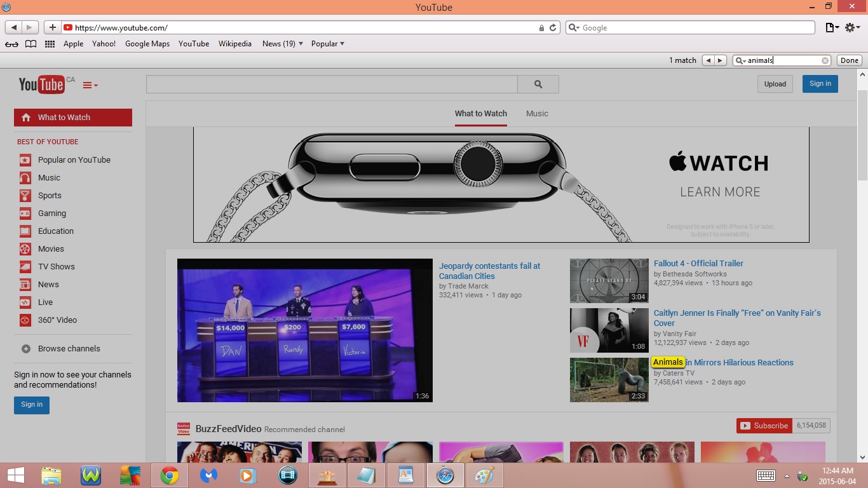Viewport: 868px width, 488px height.
Task: Click the Upload button
Action: tap(775, 84)
